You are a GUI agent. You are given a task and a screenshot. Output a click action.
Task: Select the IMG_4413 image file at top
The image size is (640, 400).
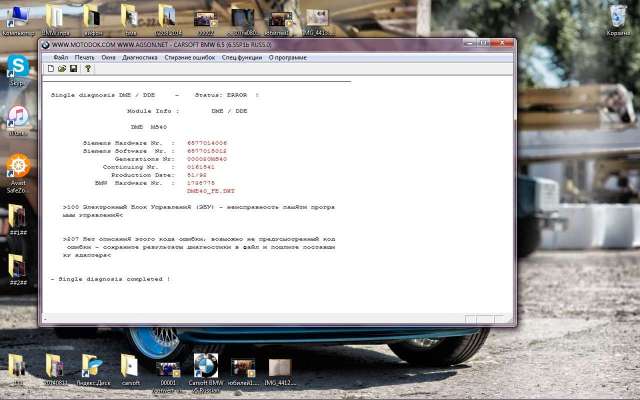pyautogui.click(x=317, y=22)
